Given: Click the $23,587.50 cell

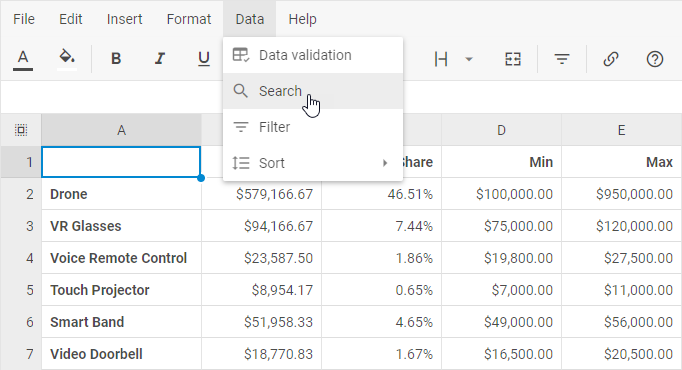Looking at the screenshot, I should click(x=261, y=258).
